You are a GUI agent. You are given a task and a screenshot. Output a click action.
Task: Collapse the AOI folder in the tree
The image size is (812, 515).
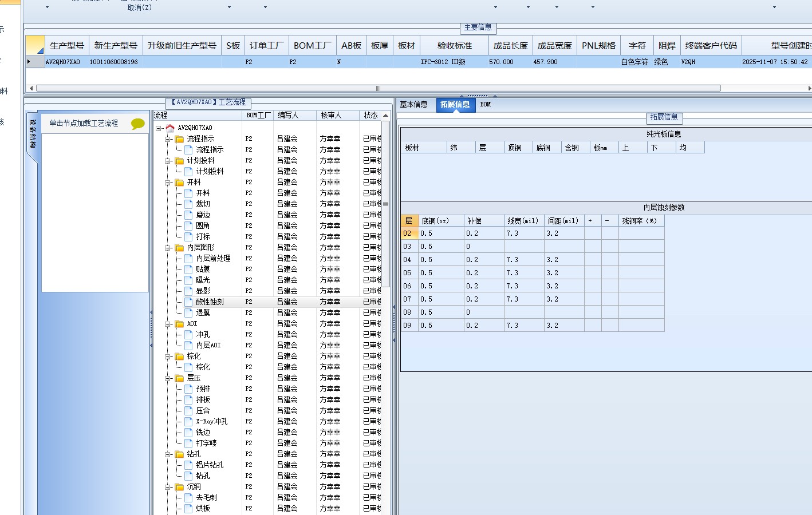click(168, 324)
